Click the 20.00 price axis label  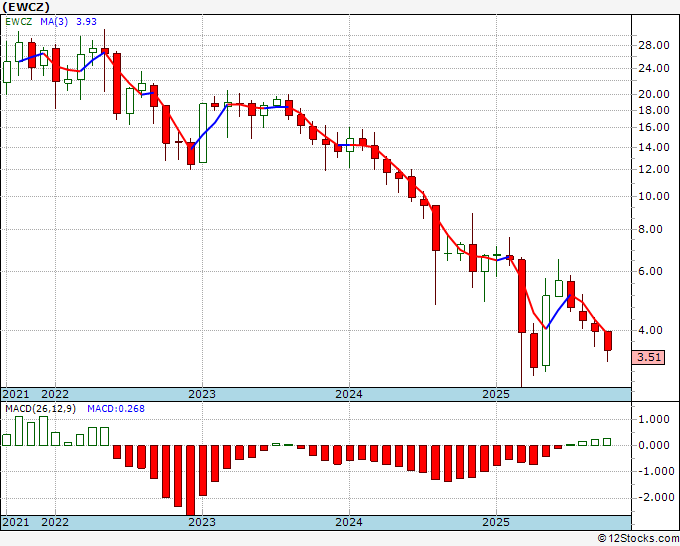pos(654,94)
